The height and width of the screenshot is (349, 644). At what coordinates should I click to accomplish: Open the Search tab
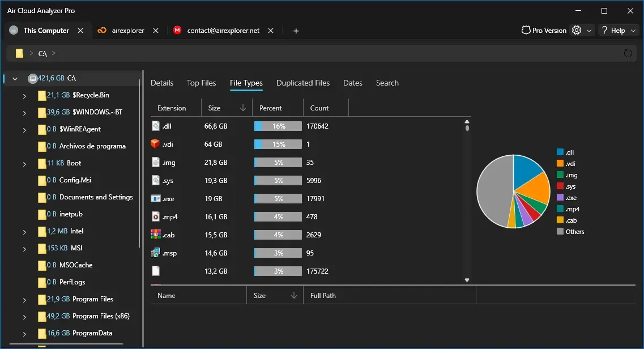point(387,83)
